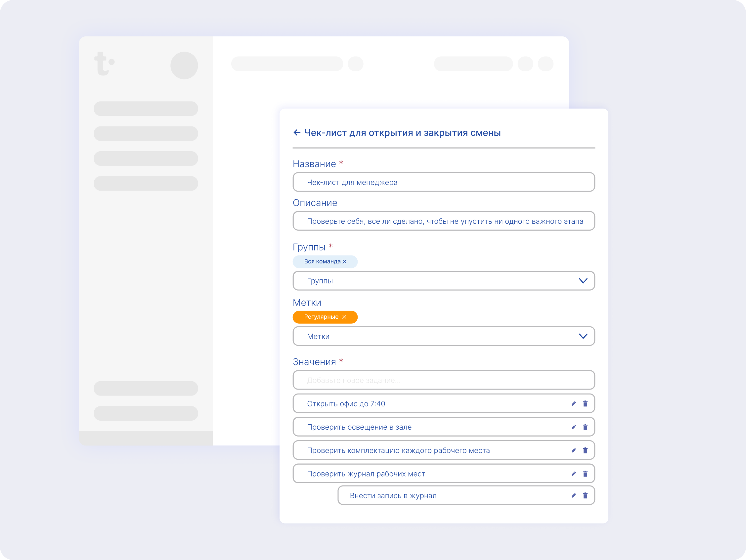Click the Описание input field
This screenshot has width=746, height=560.
[444, 221]
